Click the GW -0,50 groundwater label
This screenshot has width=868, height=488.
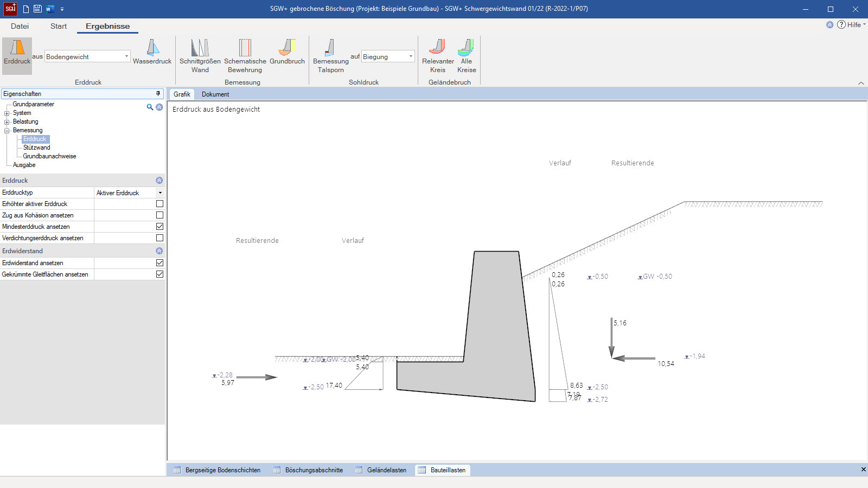click(655, 277)
